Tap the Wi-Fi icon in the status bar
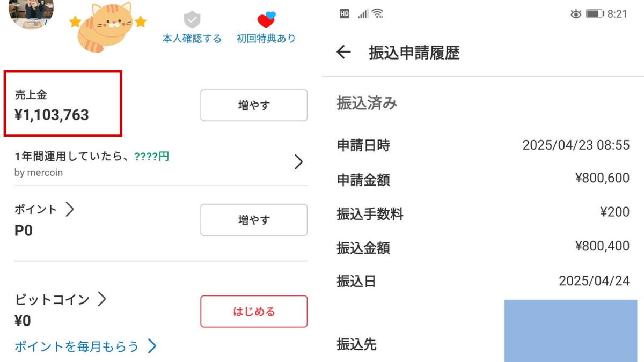The height and width of the screenshot is (362, 644). [x=376, y=13]
